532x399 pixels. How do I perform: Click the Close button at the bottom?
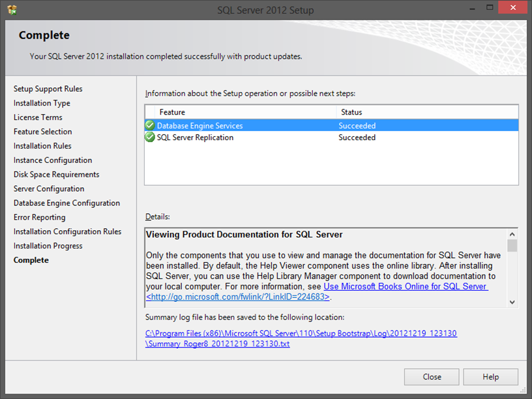(x=432, y=377)
